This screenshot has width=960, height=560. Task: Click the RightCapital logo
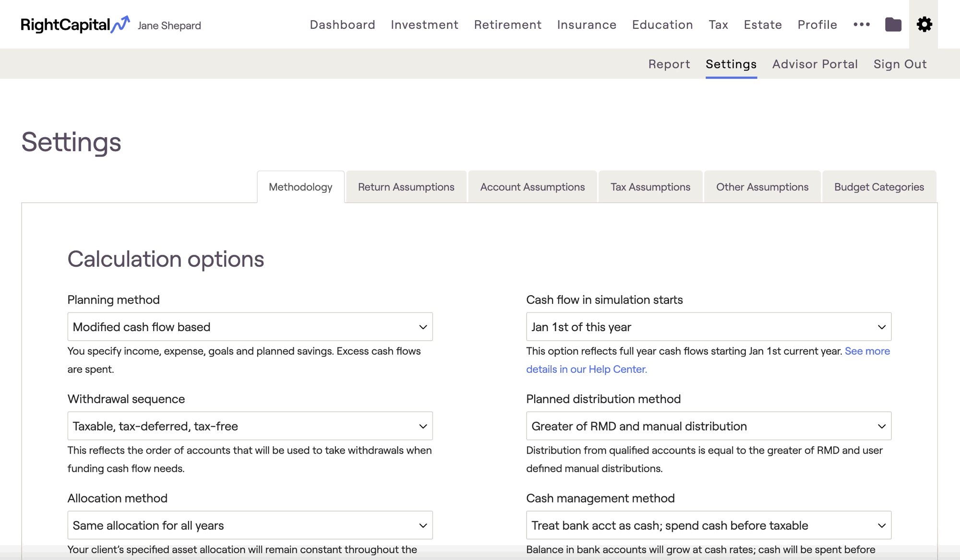point(75,24)
